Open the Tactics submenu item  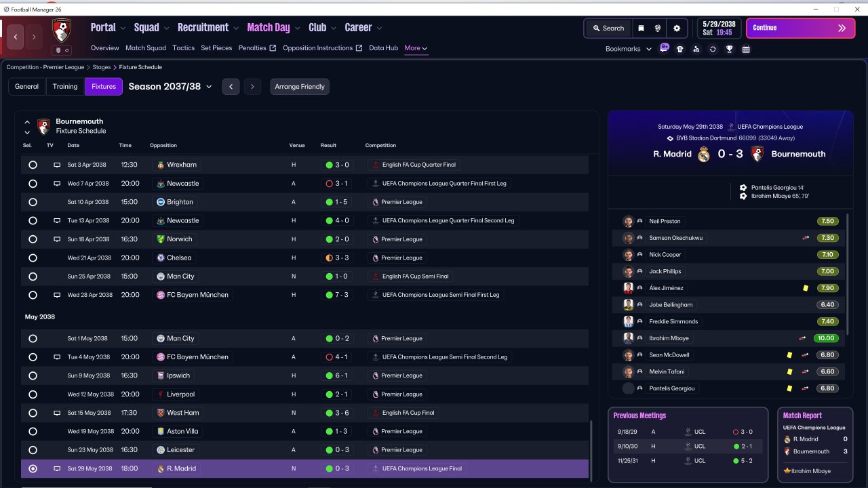point(183,48)
